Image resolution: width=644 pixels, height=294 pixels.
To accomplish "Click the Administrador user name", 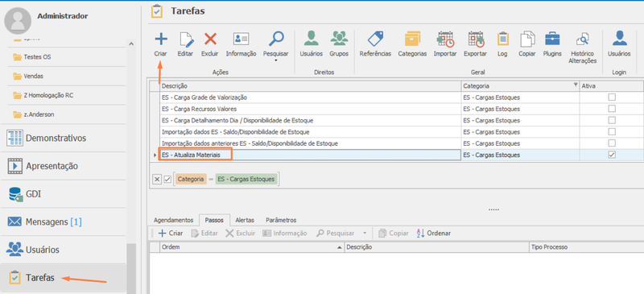I will tap(63, 16).
